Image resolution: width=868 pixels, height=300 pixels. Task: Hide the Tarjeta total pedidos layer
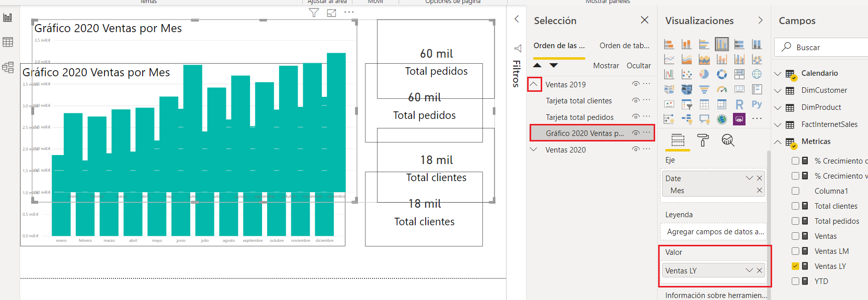(x=636, y=116)
